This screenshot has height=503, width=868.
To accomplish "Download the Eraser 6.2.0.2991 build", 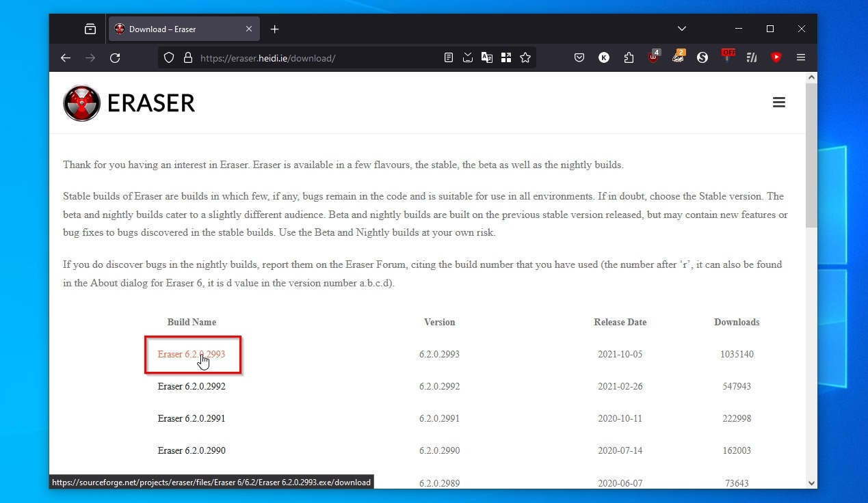I will point(192,418).
